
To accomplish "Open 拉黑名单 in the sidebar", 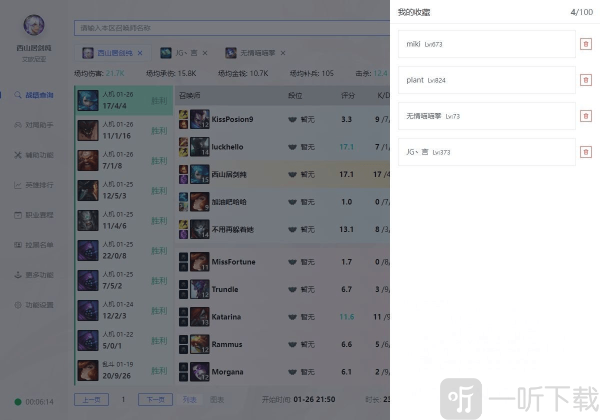I will [34, 245].
